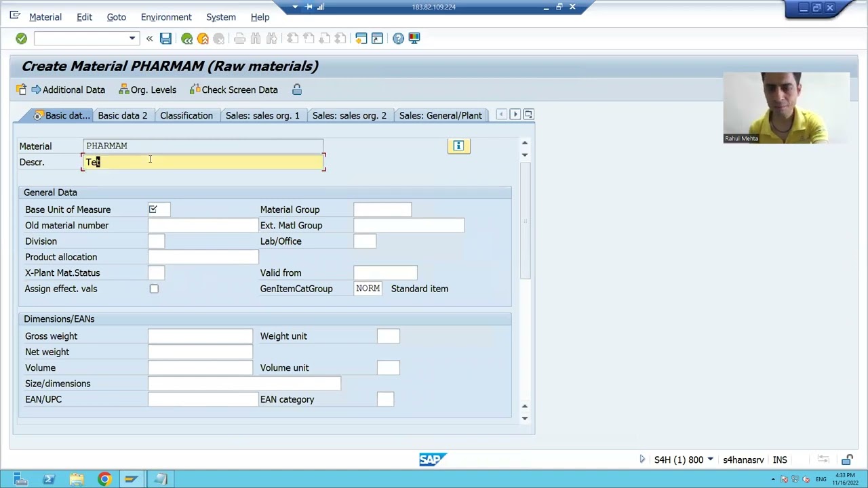
Task: Open the Edit menu
Action: 84,17
